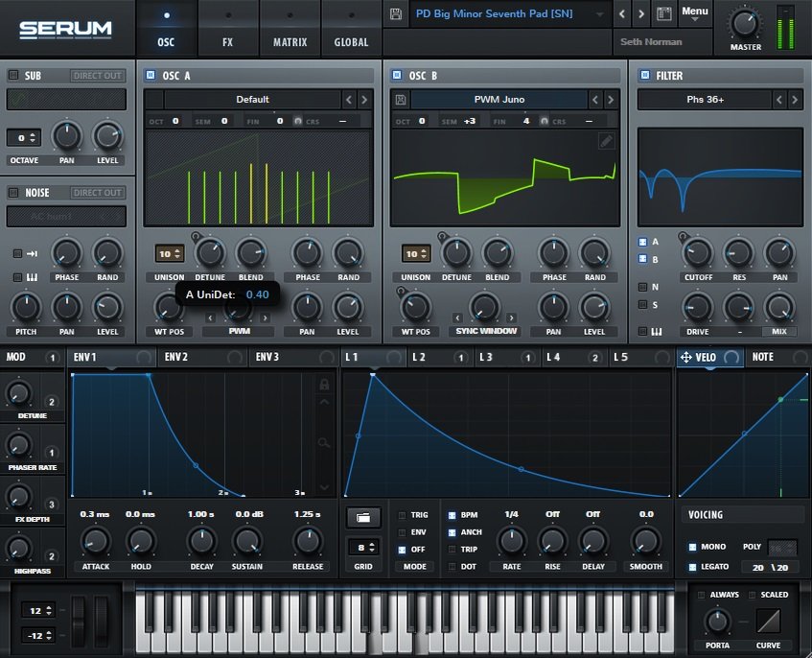The image size is (812, 658).
Task: Click the OSC B WT POS knob
Action: tap(415, 308)
